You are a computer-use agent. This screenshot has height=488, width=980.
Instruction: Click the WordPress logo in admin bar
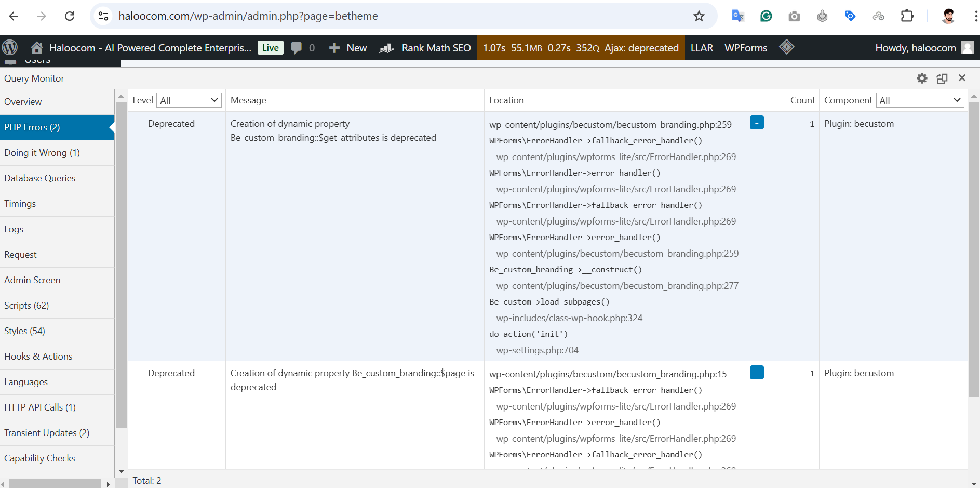10,48
